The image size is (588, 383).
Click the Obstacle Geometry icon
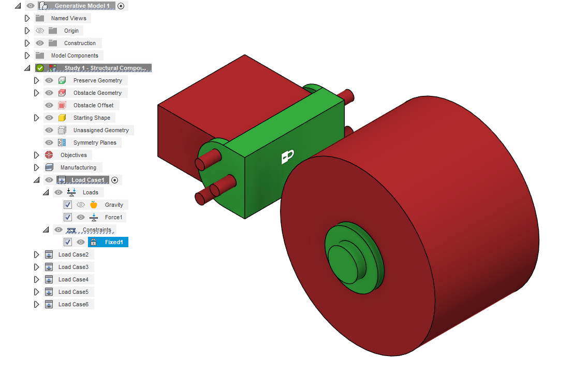(x=62, y=93)
